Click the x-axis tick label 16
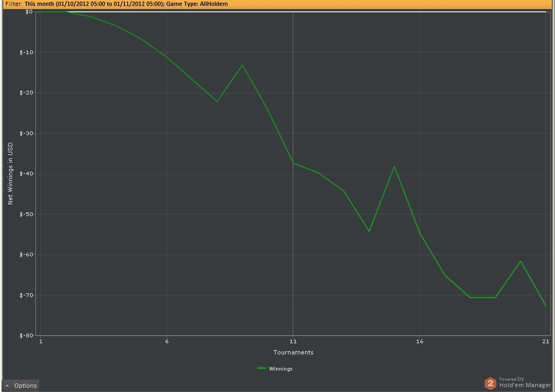The height and width of the screenshot is (392, 555). (x=419, y=342)
